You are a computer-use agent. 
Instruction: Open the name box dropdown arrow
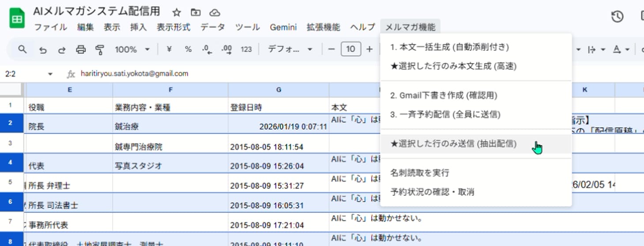50,74
